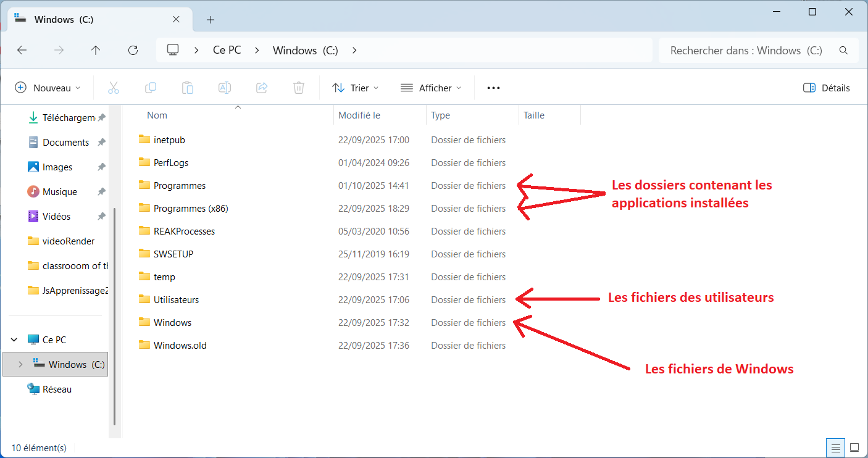Viewport: 868px width, 458px height.
Task: Click the Up directory arrow
Action: pos(96,51)
